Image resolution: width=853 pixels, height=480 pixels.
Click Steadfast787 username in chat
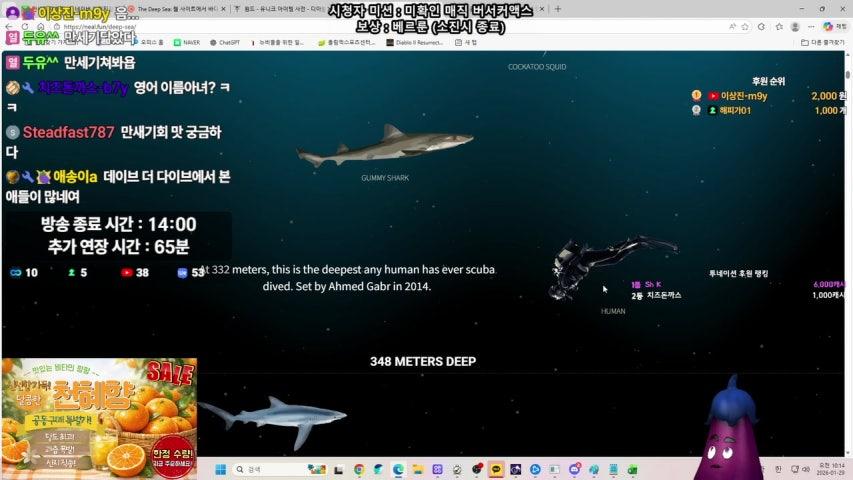69,132
